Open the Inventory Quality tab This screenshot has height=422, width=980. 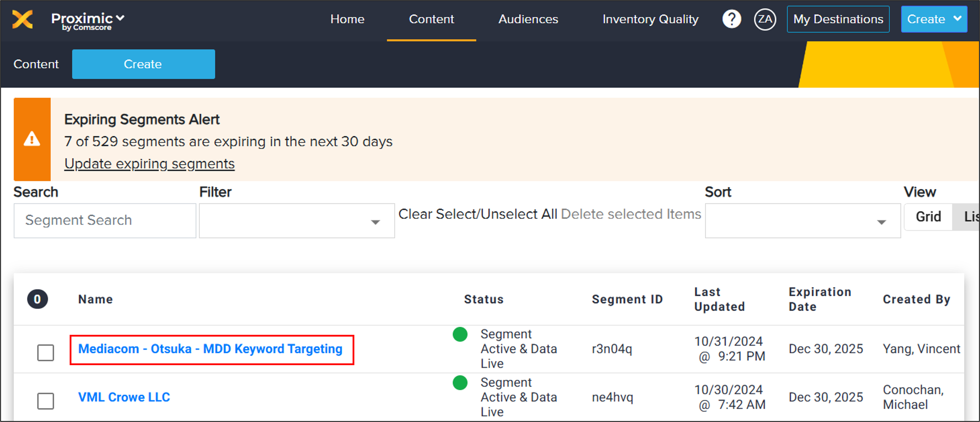coord(650,19)
